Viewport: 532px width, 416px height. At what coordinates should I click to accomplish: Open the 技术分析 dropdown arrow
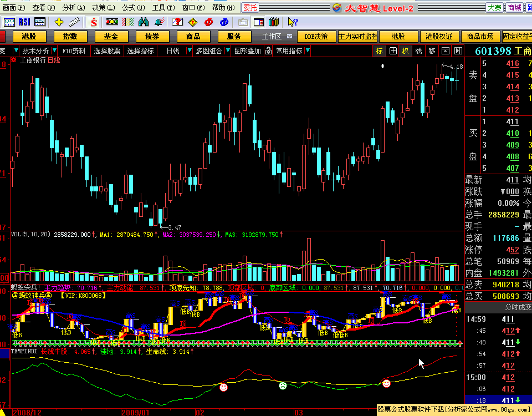(x=54, y=50)
